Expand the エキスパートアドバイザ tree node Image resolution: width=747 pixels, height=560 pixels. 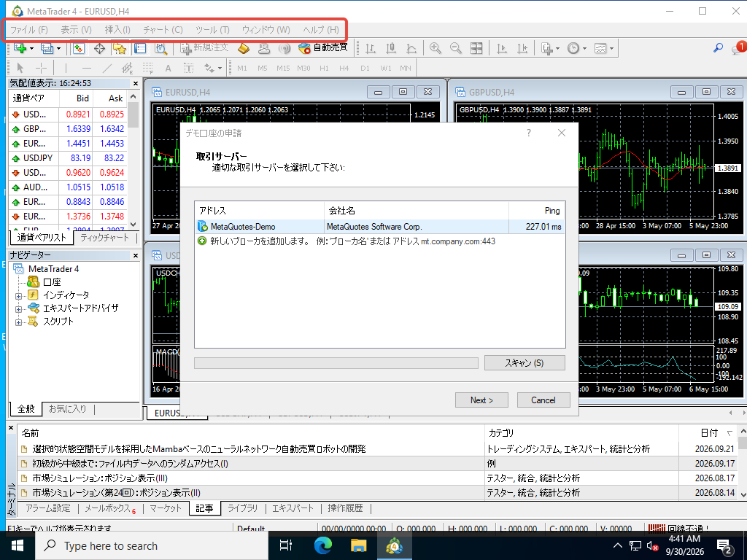click(18, 309)
